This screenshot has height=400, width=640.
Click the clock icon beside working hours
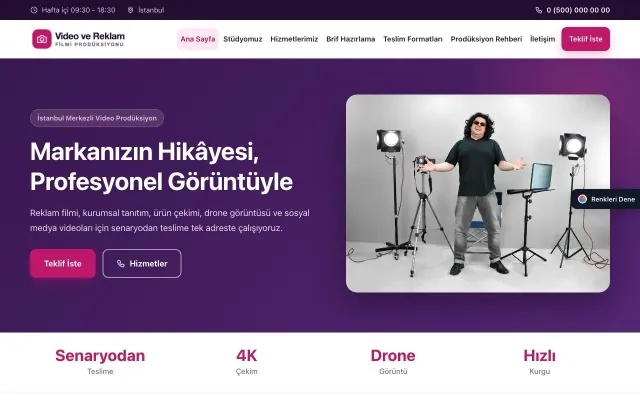(x=34, y=10)
